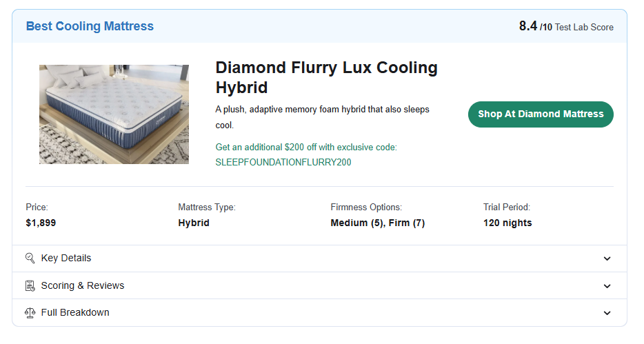
Task: Click the balance scale icon beside Full Breakdown
Action: [30, 312]
